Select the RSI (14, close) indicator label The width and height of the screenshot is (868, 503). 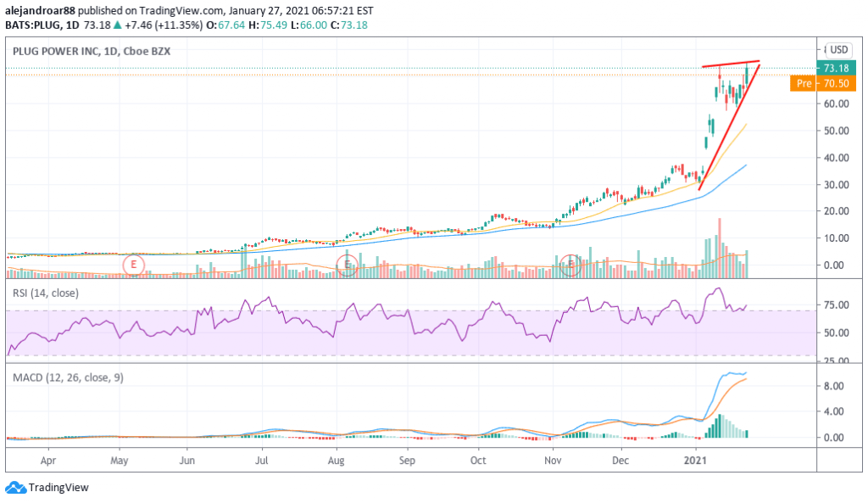(47, 293)
